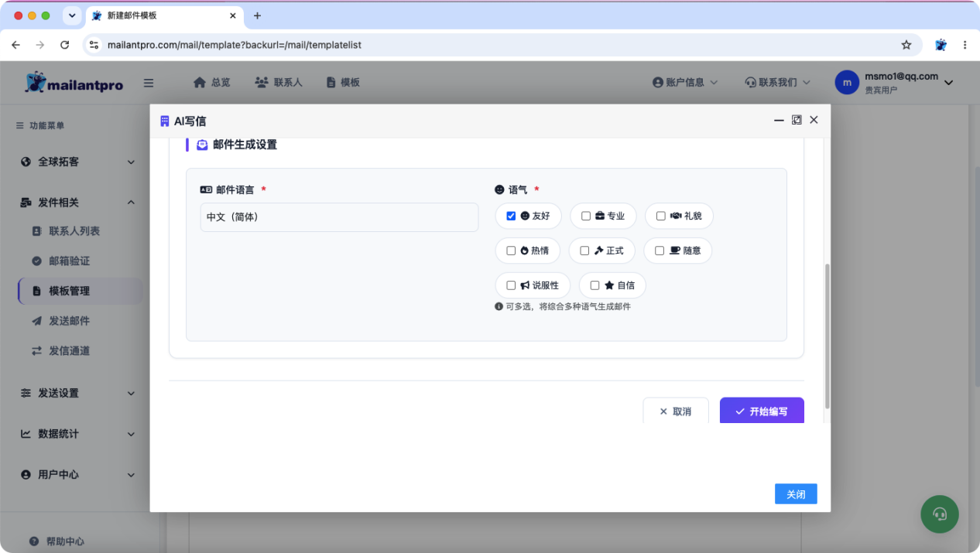
Task: Open the 联系我们 dropdown
Action: click(777, 82)
